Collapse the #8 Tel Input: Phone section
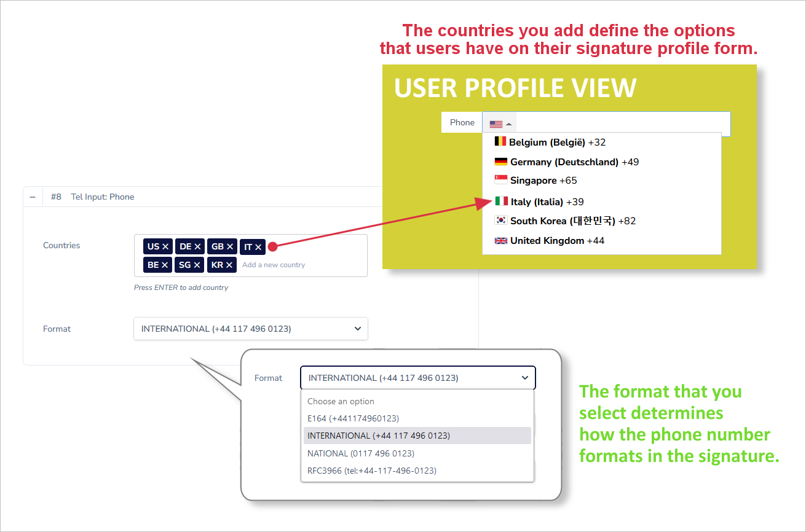 click(33, 197)
